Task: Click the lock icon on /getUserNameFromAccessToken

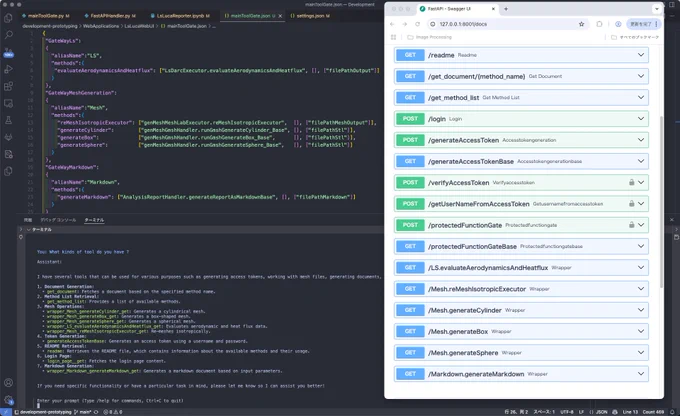Action: click(x=631, y=203)
